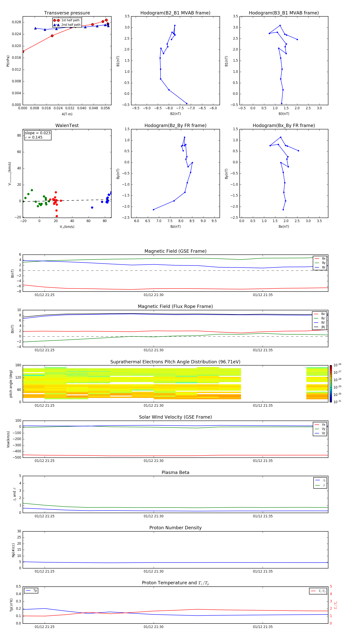The height and width of the screenshot is (644, 351).
Task: Click the "A(T·m)" x-axis label
Action: (x=67, y=114)
